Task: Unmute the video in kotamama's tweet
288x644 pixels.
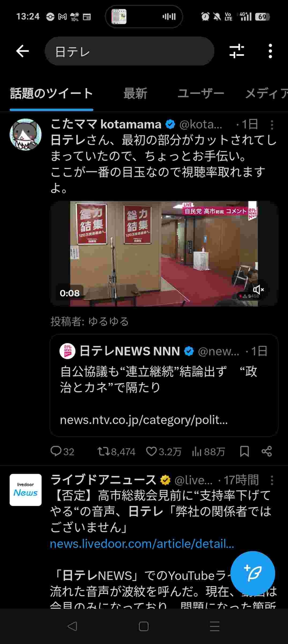Action: coord(259,290)
